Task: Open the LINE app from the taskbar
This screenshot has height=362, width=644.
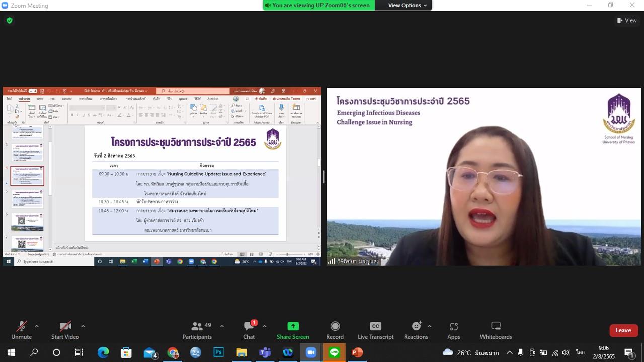Action: (x=334, y=352)
